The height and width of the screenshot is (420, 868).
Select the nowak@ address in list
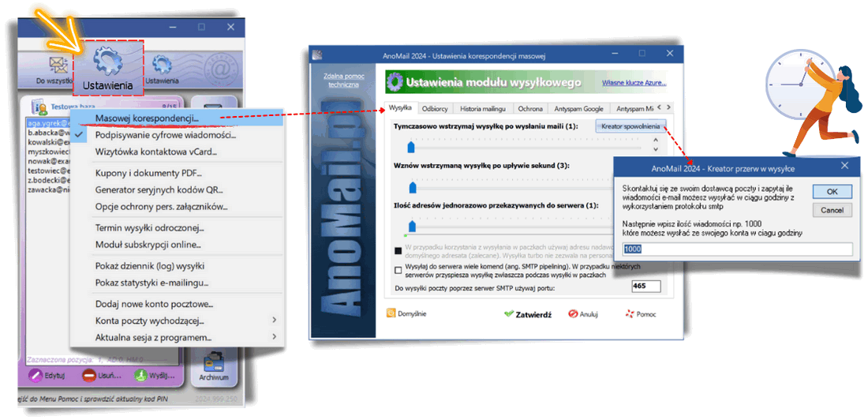click(x=50, y=161)
